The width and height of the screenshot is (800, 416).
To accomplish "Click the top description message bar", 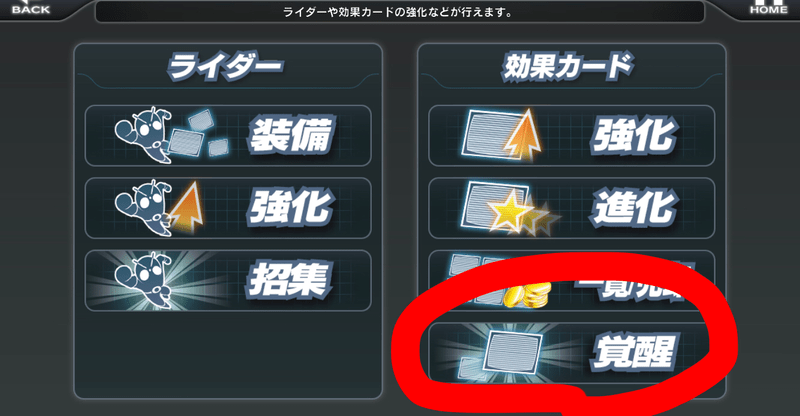I will pos(399,12).
